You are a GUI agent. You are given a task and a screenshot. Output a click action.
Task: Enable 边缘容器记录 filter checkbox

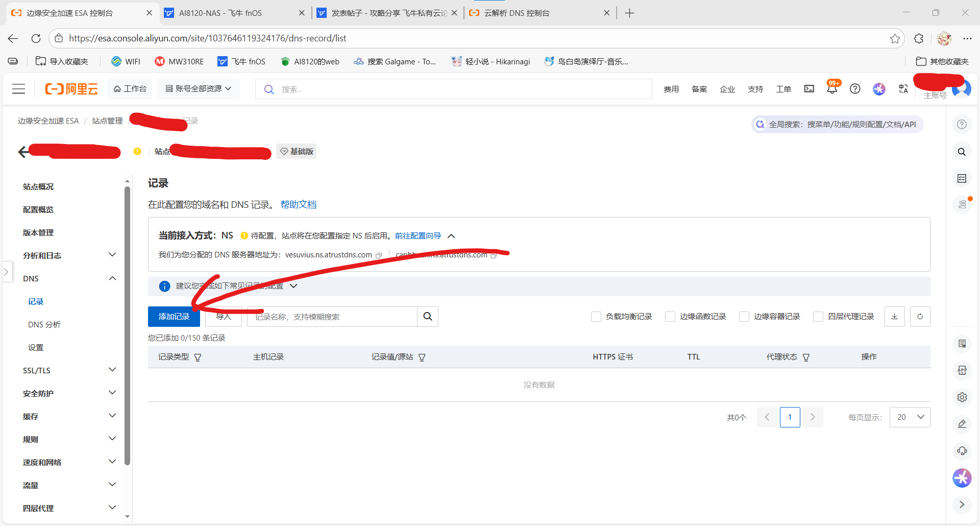744,317
